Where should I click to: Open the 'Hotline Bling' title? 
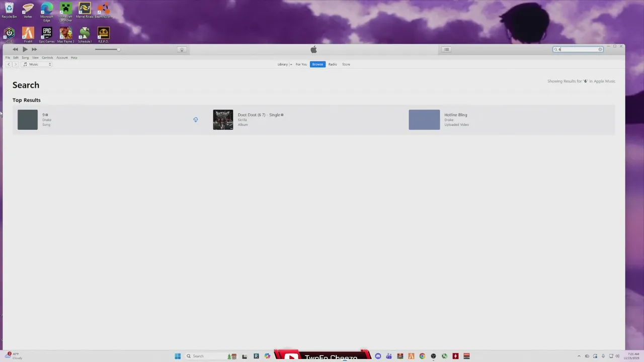(456, 115)
